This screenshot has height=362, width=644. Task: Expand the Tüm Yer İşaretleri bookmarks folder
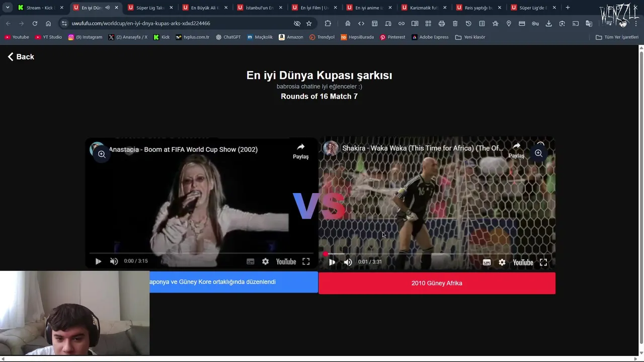[617, 37]
